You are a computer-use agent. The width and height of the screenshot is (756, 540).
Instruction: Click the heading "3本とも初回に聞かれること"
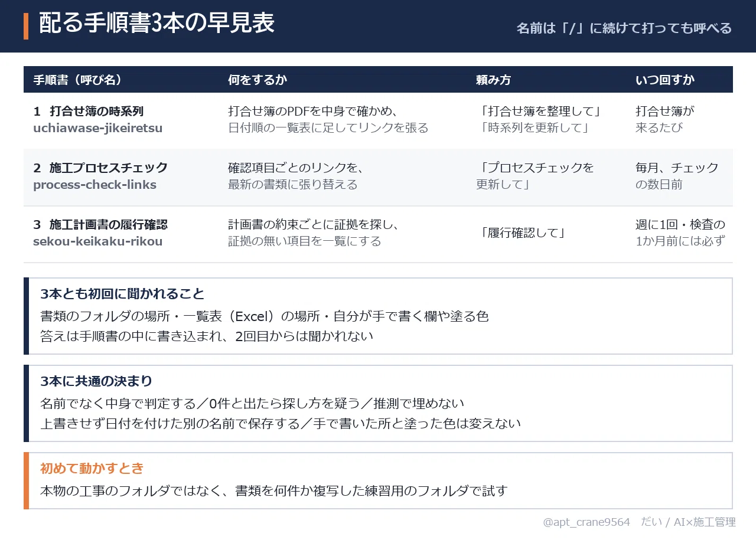tap(122, 294)
